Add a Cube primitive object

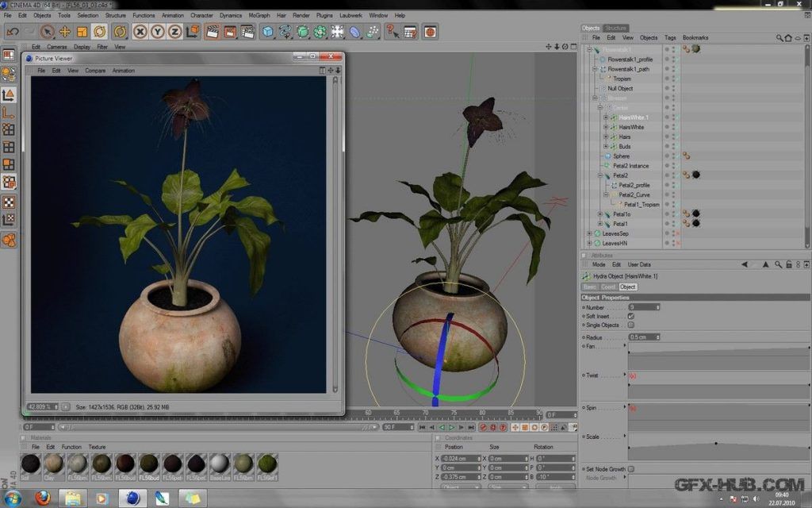coord(268,32)
